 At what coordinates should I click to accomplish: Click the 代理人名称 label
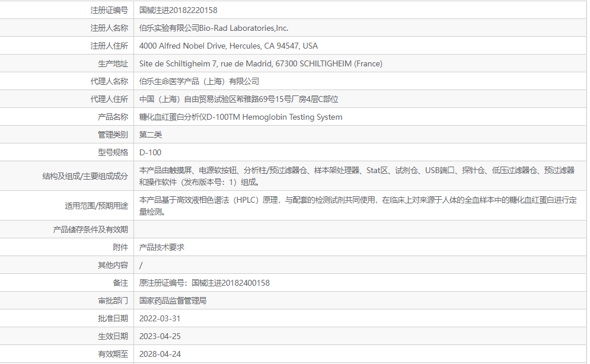click(109, 81)
